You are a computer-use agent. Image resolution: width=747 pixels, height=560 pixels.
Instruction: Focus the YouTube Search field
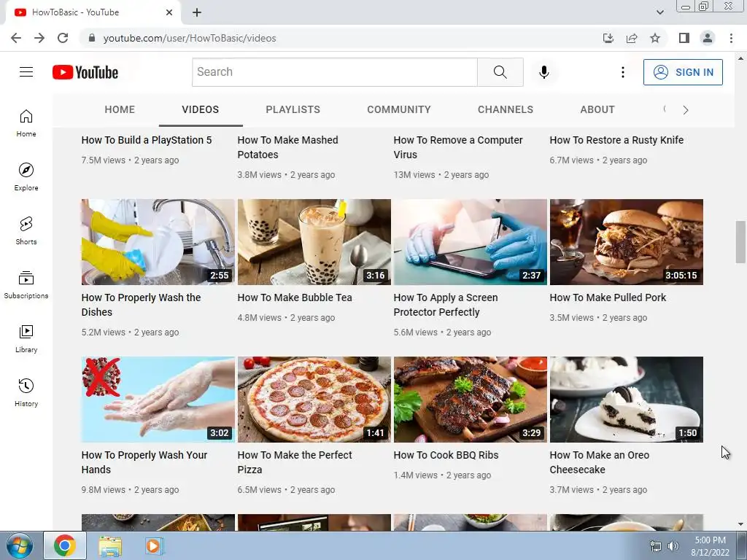coord(334,72)
